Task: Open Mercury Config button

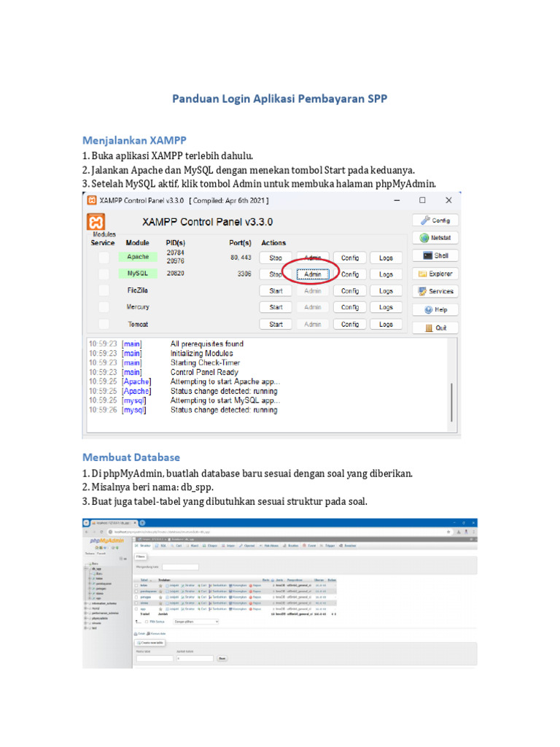Action: tap(349, 307)
